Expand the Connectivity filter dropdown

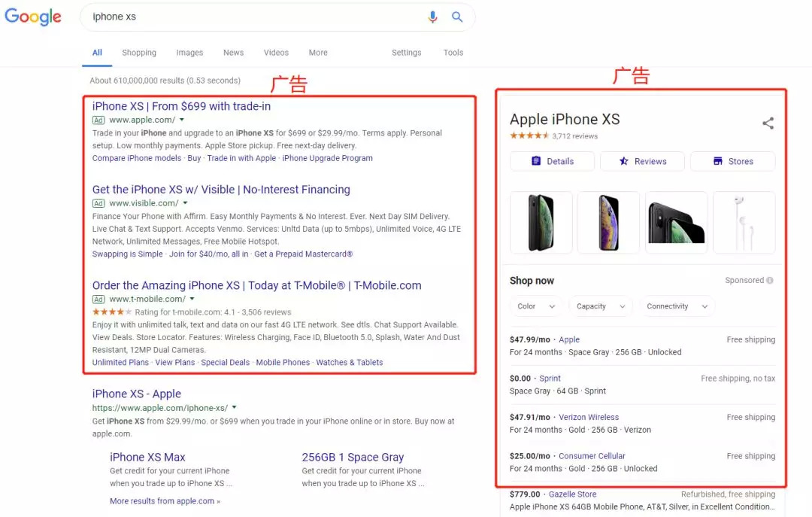tap(677, 306)
